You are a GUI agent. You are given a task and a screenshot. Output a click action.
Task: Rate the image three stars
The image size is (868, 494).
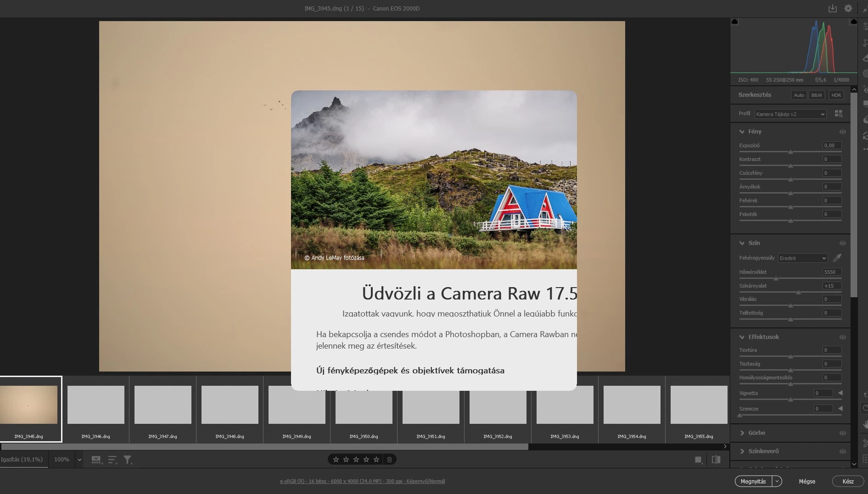(356, 460)
